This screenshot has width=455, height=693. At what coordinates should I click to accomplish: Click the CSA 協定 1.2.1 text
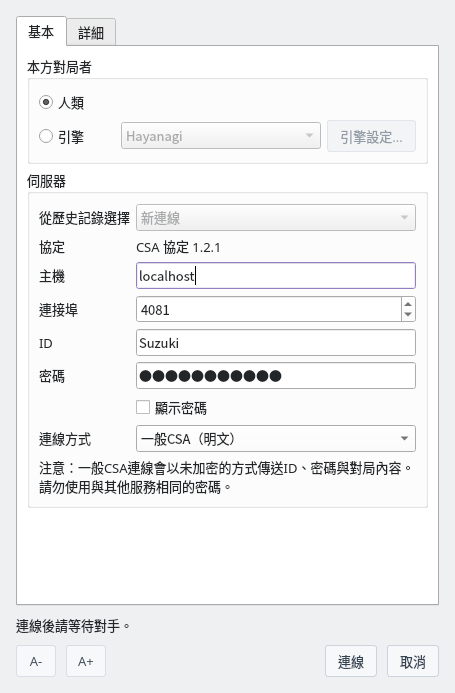click(x=178, y=247)
